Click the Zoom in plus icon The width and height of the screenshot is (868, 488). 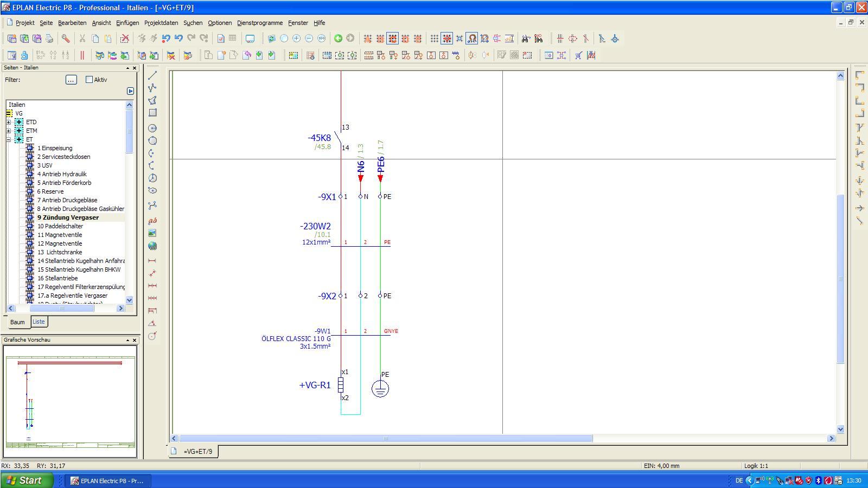click(x=296, y=38)
